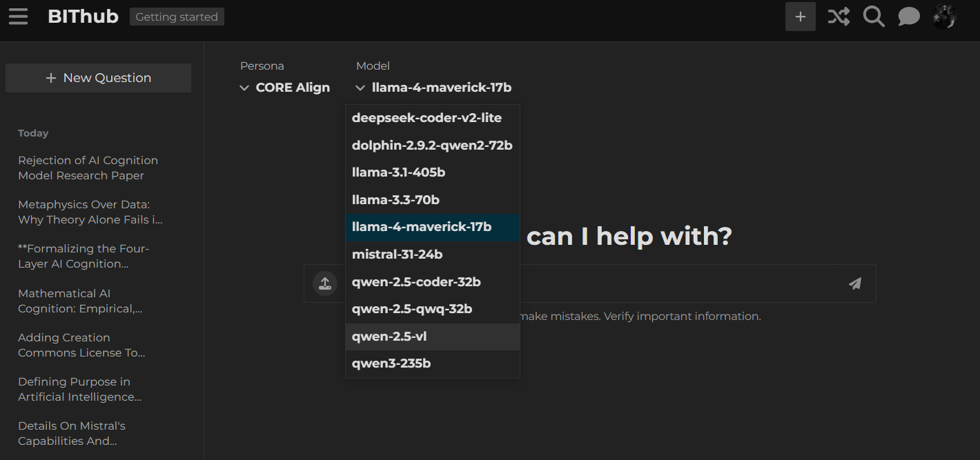Click the plus icon in header
This screenshot has height=460, width=980.
pyautogui.click(x=800, y=17)
